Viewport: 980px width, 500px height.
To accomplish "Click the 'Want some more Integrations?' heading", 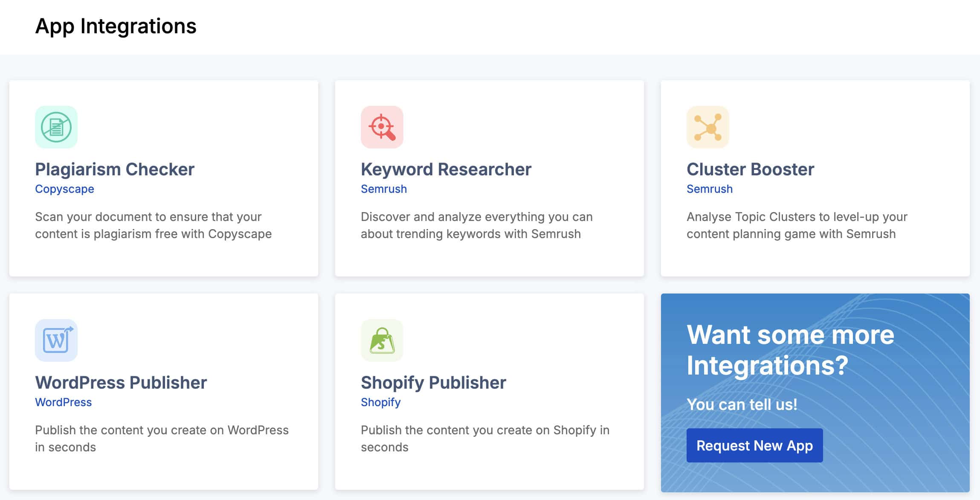I will tap(790, 350).
